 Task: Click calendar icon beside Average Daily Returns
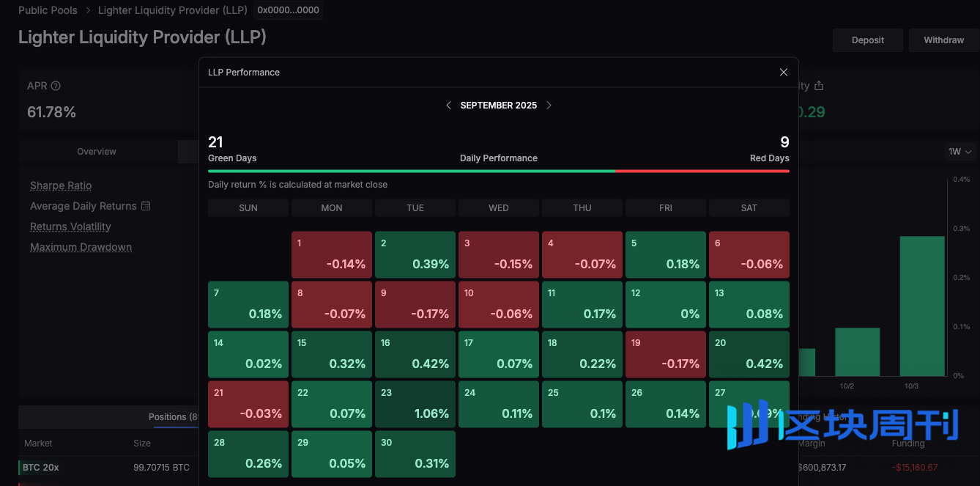(x=146, y=206)
